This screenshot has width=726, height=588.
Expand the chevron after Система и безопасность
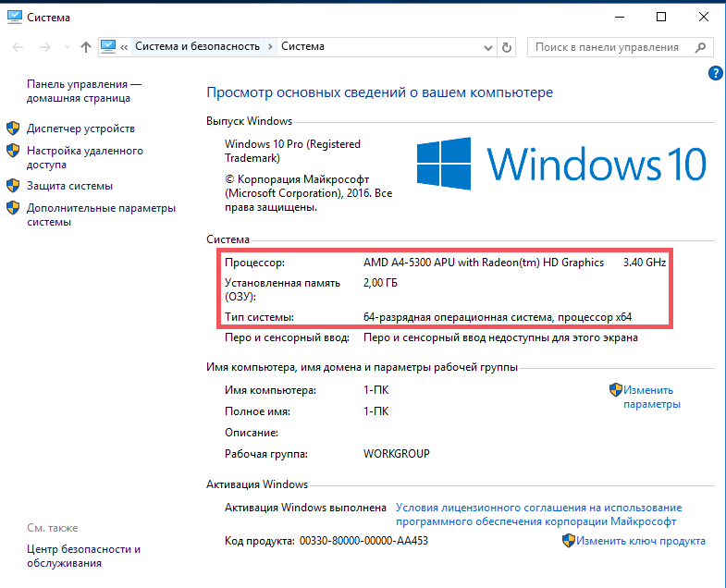(x=270, y=47)
